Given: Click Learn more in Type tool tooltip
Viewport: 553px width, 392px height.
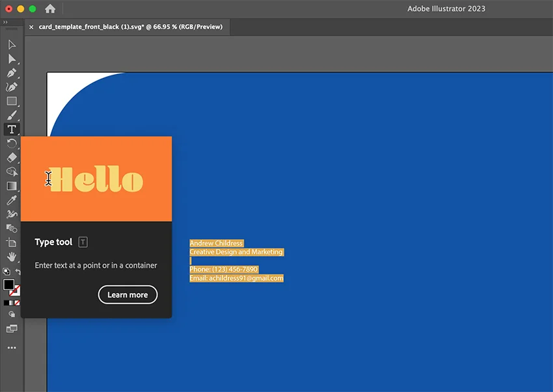Looking at the screenshot, I should [128, 294].
